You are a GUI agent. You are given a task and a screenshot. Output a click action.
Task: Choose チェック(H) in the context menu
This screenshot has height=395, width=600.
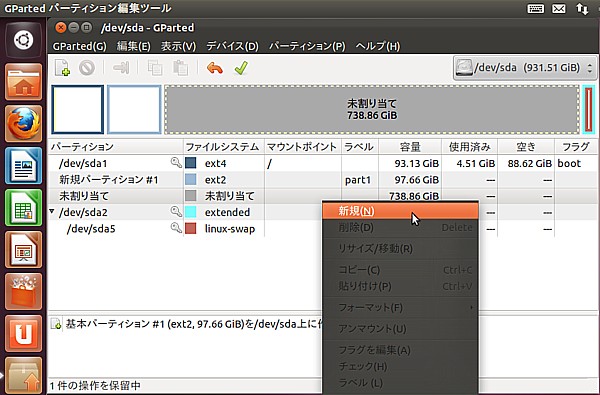click(400, 366)
